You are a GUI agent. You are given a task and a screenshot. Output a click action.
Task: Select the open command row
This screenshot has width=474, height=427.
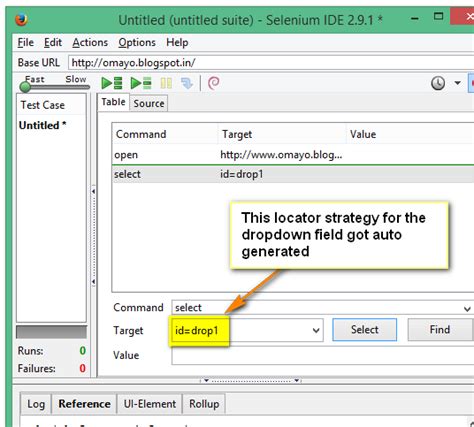[293, 155]
